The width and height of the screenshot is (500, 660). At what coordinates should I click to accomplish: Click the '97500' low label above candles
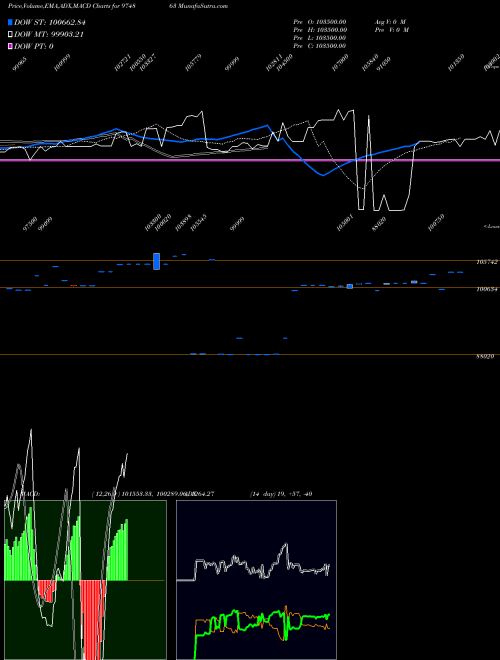[29, 225]
